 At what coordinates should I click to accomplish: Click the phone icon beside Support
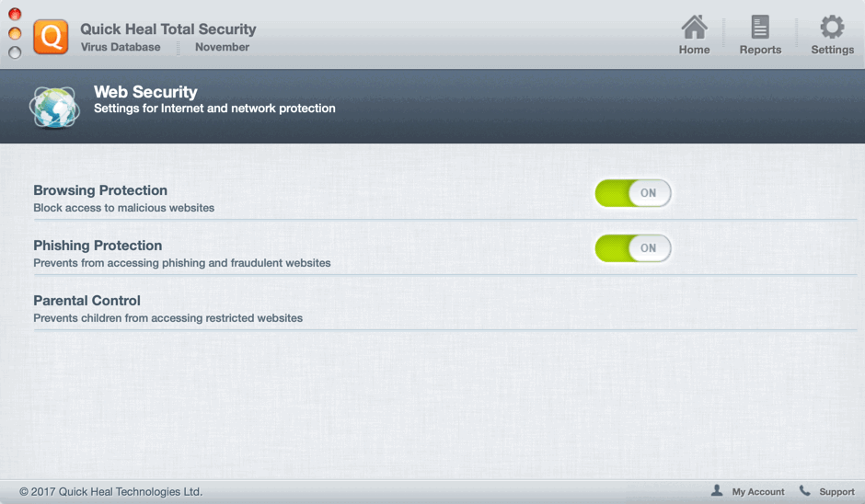tap(805, 491)
